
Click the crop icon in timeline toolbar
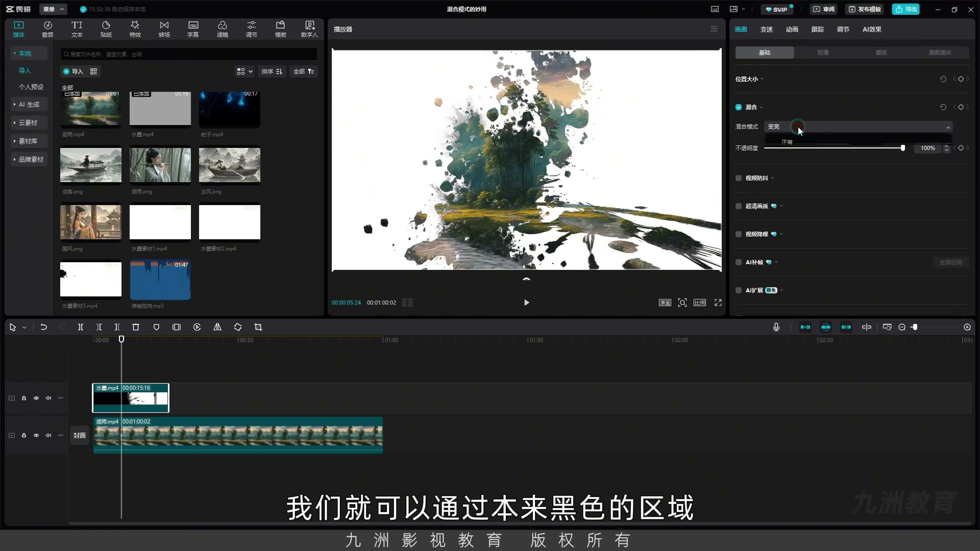pyautogui.click(x=258, y=327)
